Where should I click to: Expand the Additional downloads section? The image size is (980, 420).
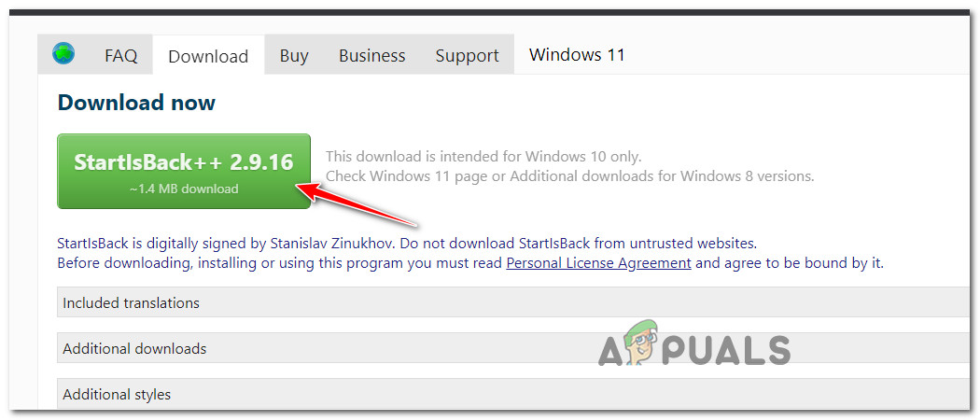click(x=518, y=348)
